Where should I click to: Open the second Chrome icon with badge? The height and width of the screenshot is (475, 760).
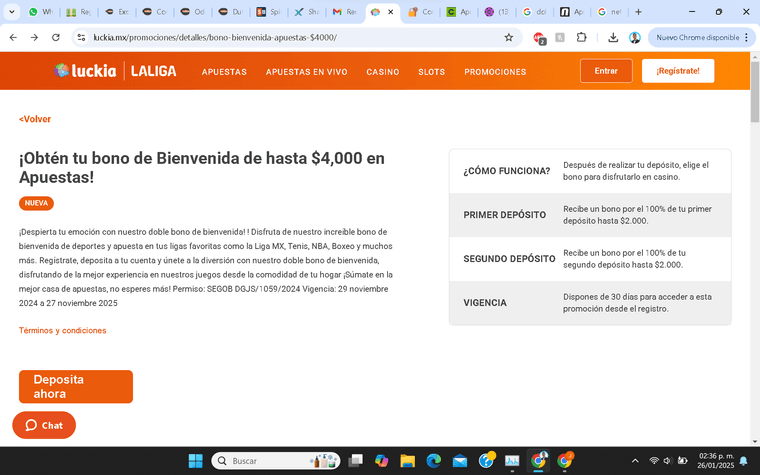565,460
